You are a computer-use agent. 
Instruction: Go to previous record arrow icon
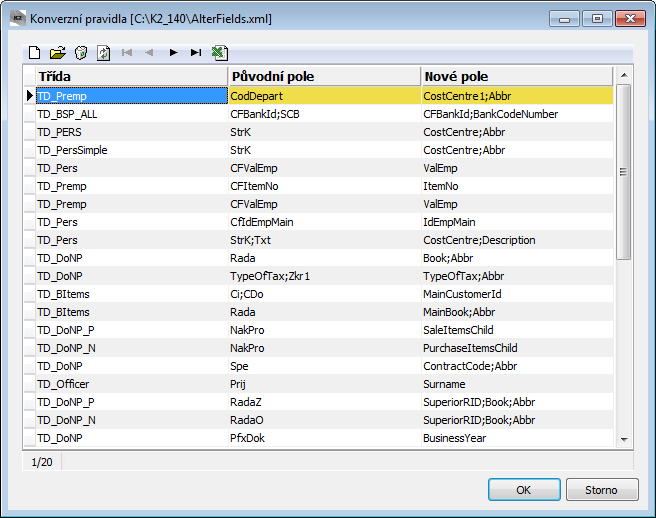click(149, 52)
